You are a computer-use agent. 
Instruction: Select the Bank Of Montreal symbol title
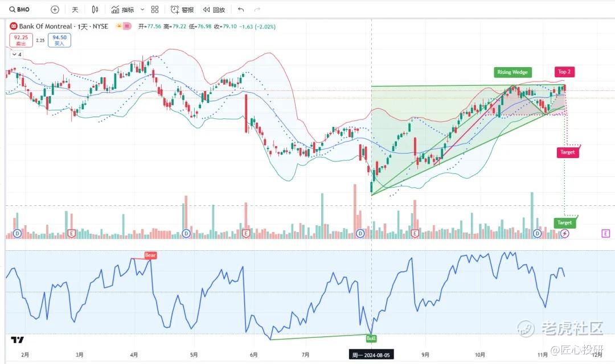[64, 26]
